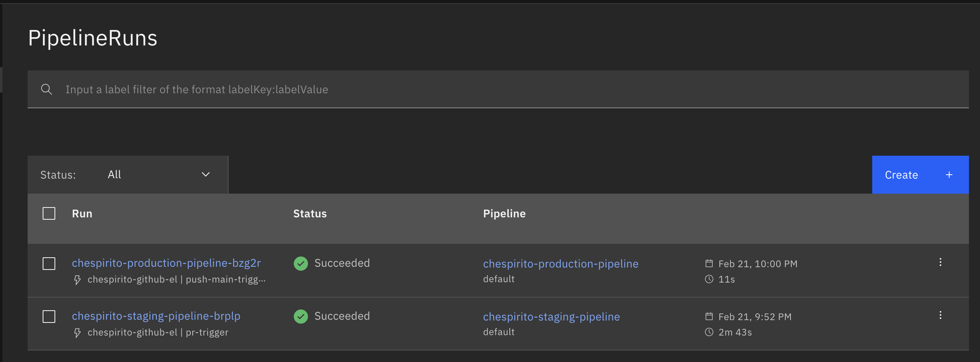The height and width of the screenshot is (362, 980).
Task: Toggle the select-all checkbox in table header
Action: click(49, 214)
